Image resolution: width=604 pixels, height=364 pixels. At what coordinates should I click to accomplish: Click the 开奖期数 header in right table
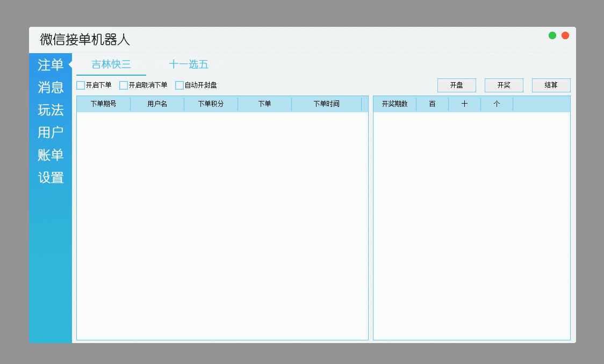(x=395, y=104)
